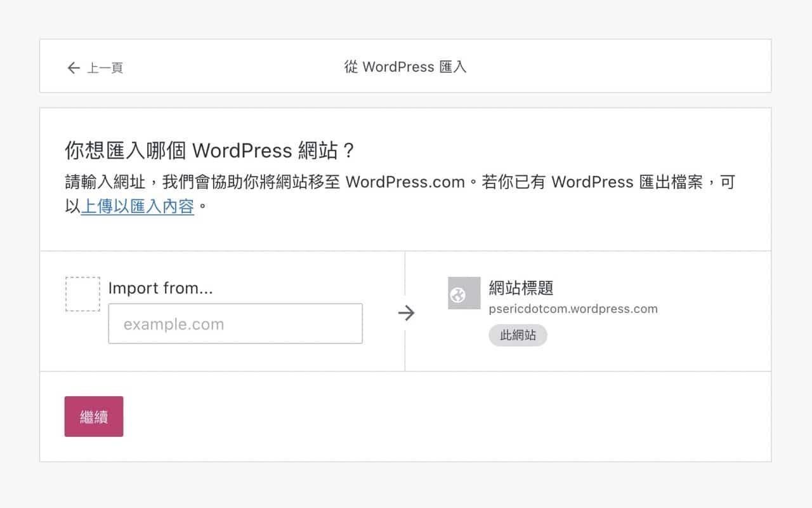Click heading 你想匯入哪個 WordPress 網站？
Viewport: 812px width, 508px height.
(211, 151)
